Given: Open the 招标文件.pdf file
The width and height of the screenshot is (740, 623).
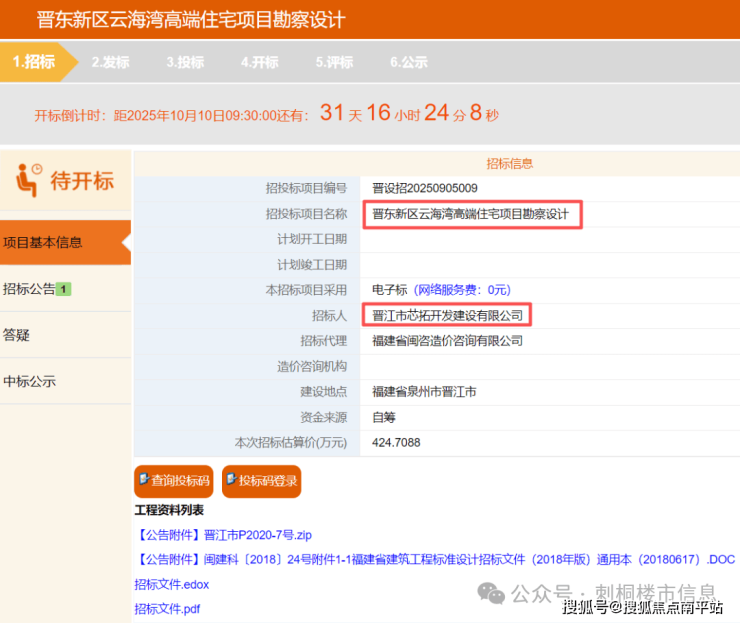Looking at the screenshot, I should point(167,608).
